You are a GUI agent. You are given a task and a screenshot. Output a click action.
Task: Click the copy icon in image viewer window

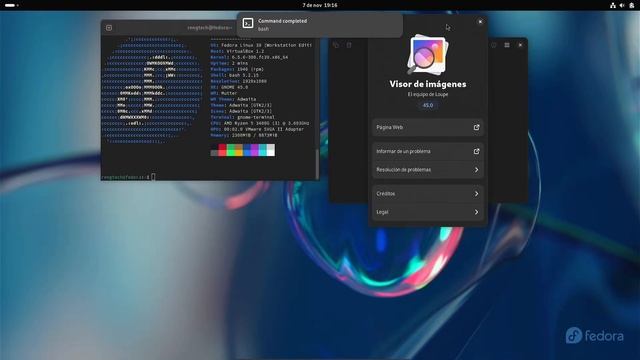point(336,45)
